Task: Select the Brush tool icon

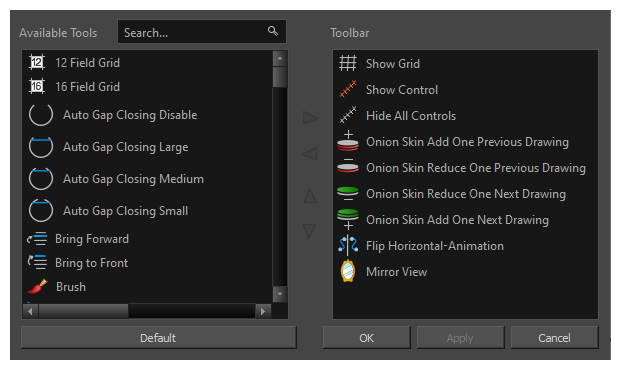Action: pos(38,286)
